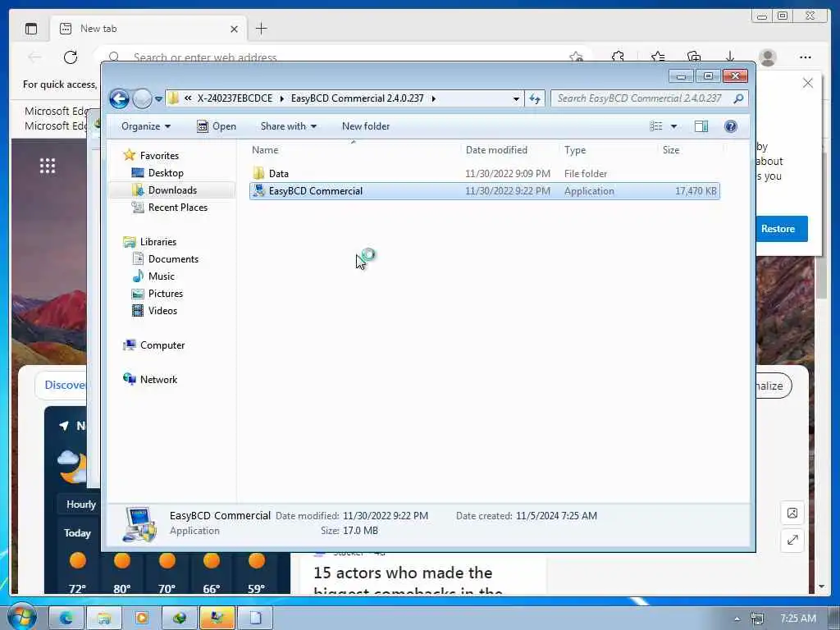Switch to Microsoft Edge on the taskbar
Viewport: 840px width, 630px height.
[x=66, y=619]
